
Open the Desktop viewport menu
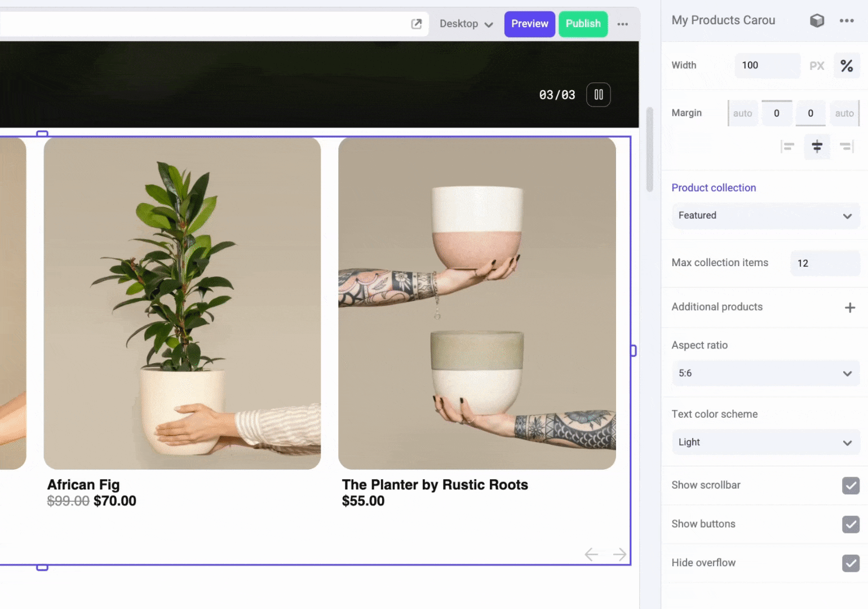tap(464, 24)
